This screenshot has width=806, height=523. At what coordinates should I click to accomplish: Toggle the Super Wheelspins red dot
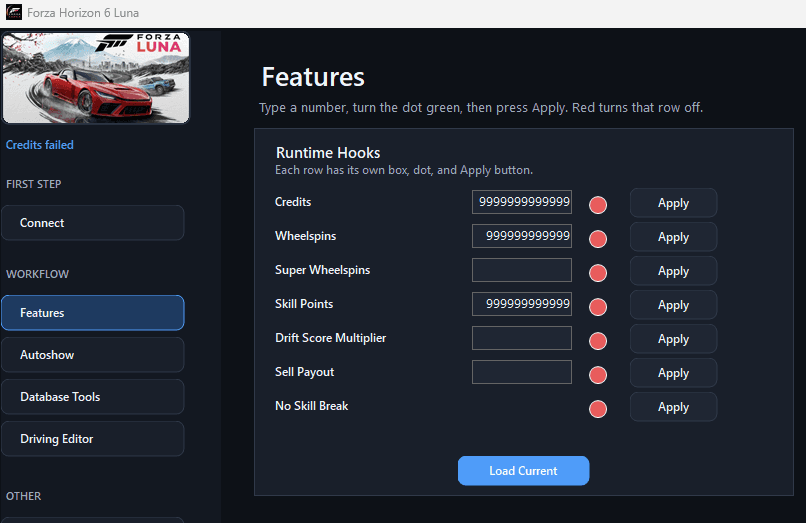[x=598, y=273]
